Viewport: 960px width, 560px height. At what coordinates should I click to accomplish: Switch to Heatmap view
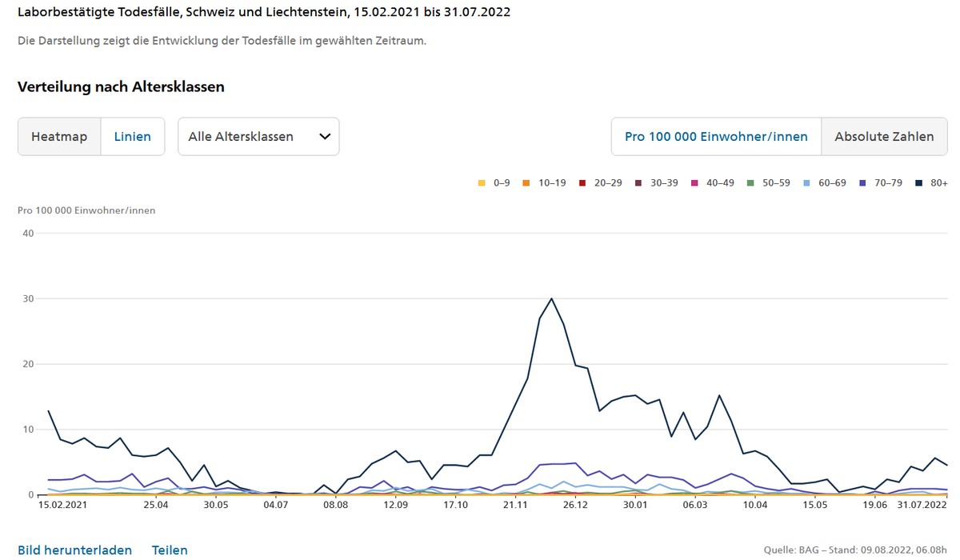click(x=59, y=137)
